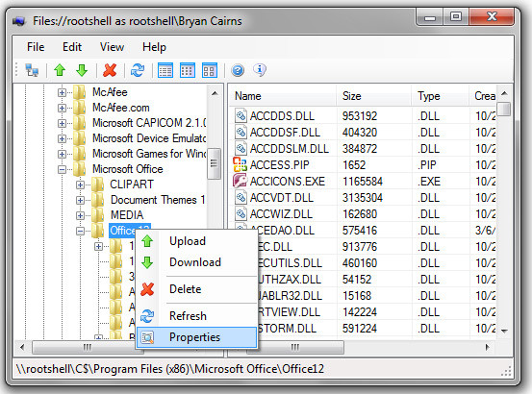Sort by the Size column header
Image resolution: width=532 pixels, height=394 pixels.
[374, 96]
